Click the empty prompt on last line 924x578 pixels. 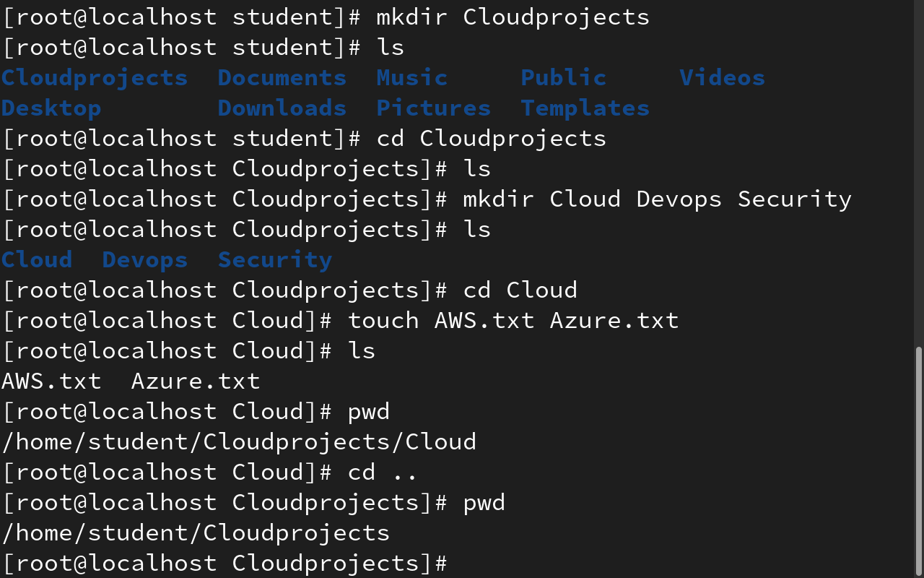225,564
